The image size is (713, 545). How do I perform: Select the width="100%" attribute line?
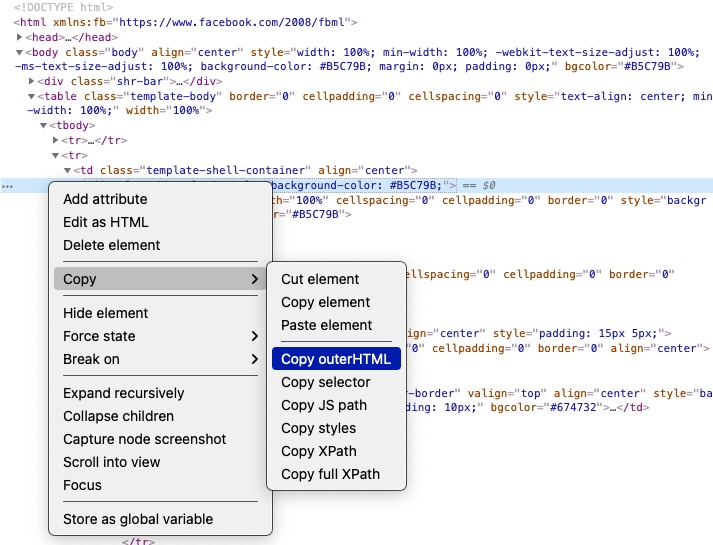pos(119,110)
